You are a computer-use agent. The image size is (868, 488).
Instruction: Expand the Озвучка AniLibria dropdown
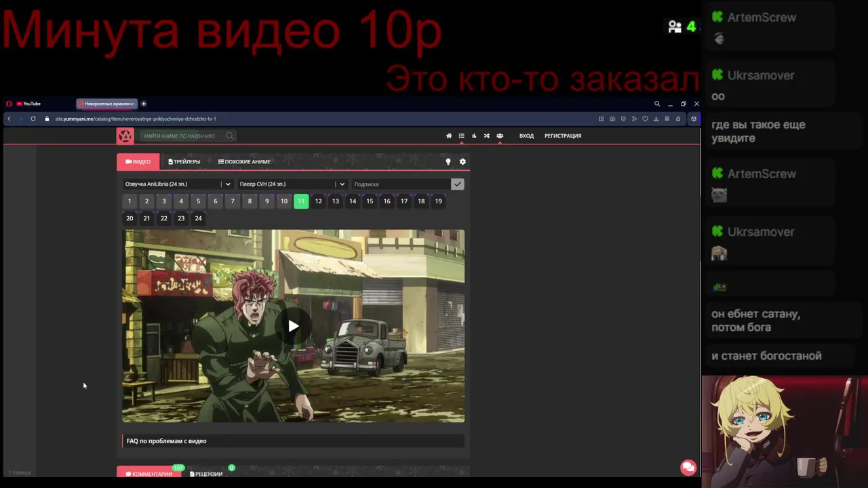[178, 184]
